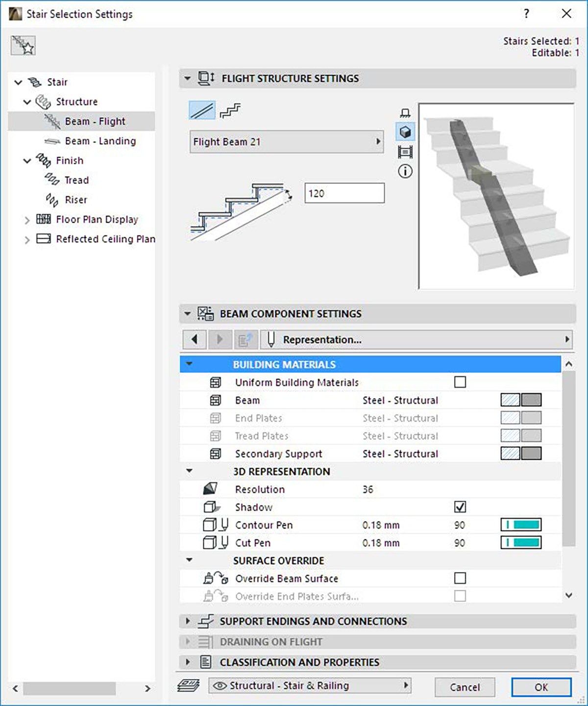
Task: Click the back arrow in Beam Component Settings
Action: 194,339
